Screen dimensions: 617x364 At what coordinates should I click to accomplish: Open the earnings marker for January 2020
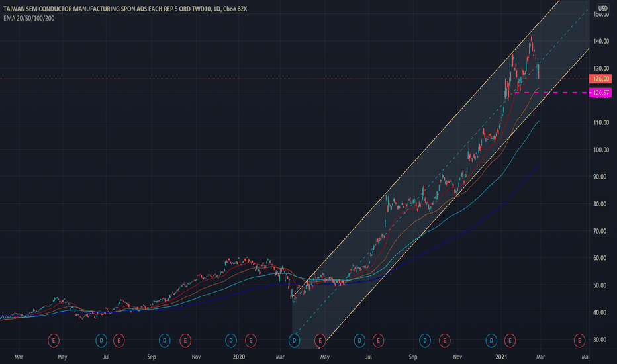[x=251, y=340]
